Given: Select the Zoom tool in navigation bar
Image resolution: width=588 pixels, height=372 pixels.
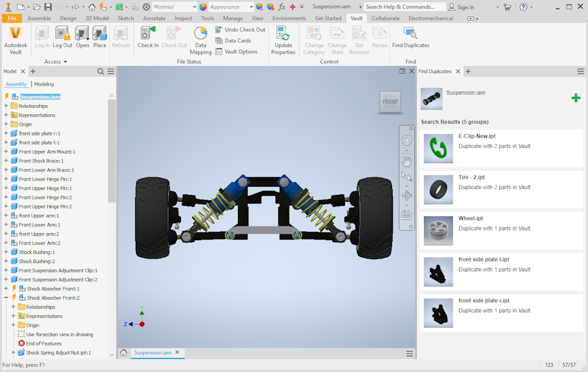Looking at the screenshot, I should click(x=407, y=176).
